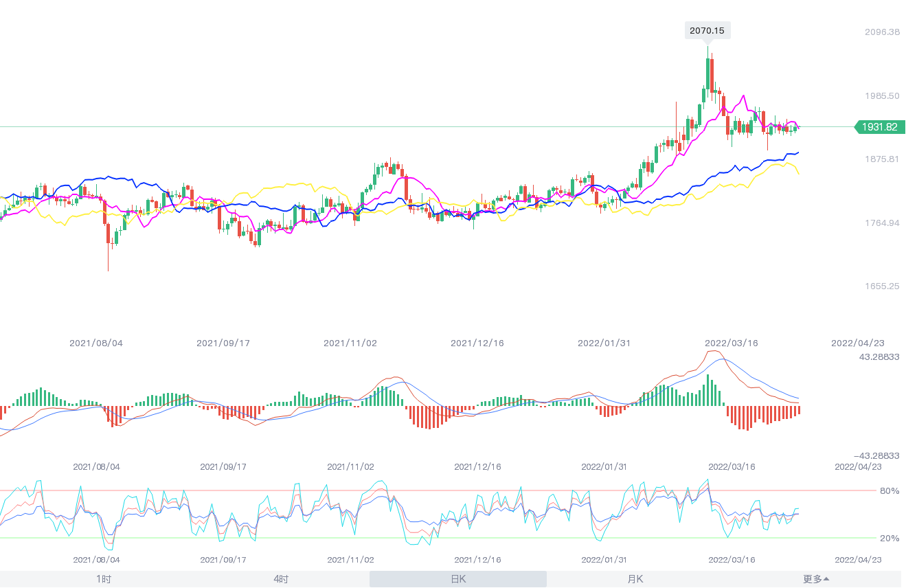Screen dimensions: 906x588
Task: Click the 2070.15 peak price tooltip
Action: [x=707, y=30]
